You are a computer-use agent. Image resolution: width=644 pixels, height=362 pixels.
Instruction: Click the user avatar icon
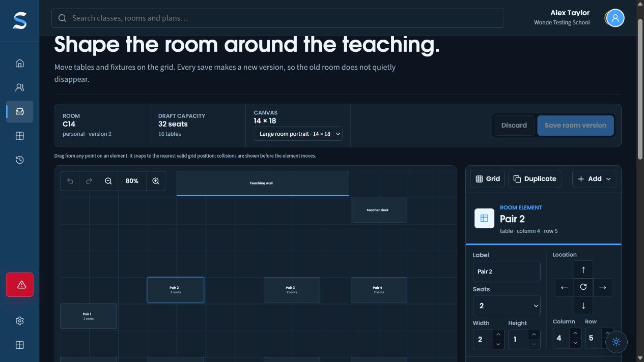pos(615,18)
